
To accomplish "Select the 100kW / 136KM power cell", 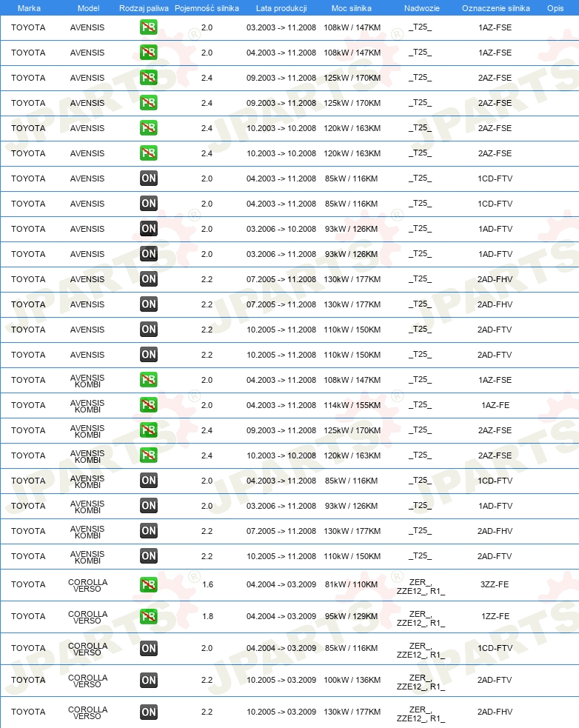I will [x=352, y=680].
